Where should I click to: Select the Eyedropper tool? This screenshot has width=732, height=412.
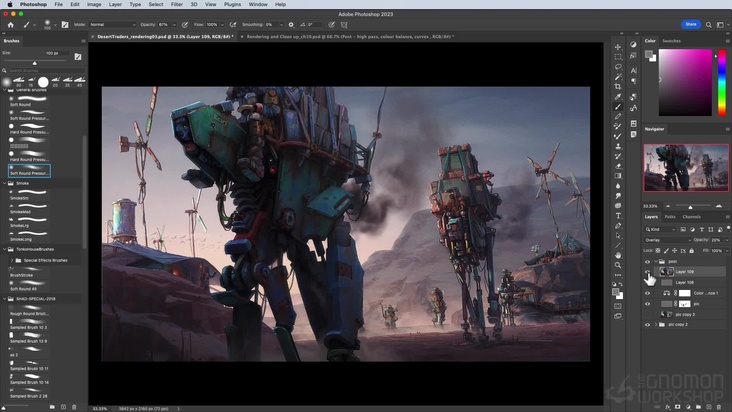[x=618, y=97]
